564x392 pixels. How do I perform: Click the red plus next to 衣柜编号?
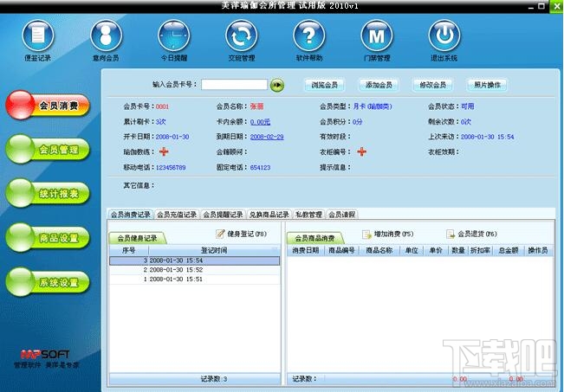(361, 151)
